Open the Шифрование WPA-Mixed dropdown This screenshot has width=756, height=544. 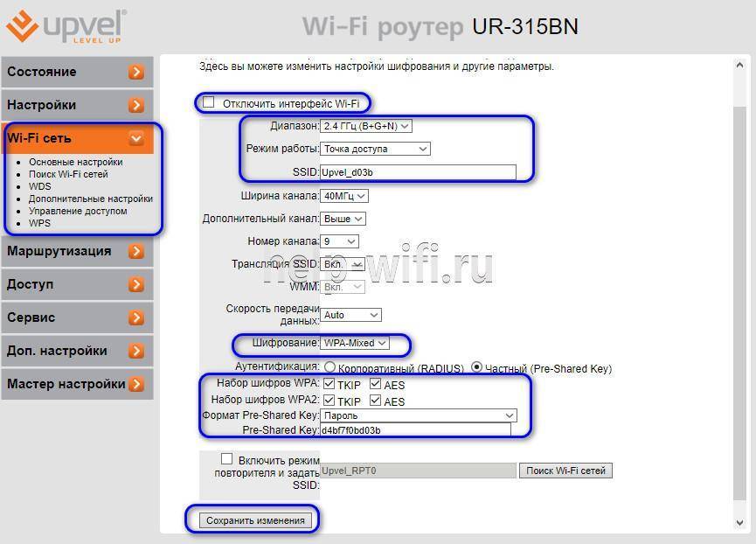tap(354, 343)
